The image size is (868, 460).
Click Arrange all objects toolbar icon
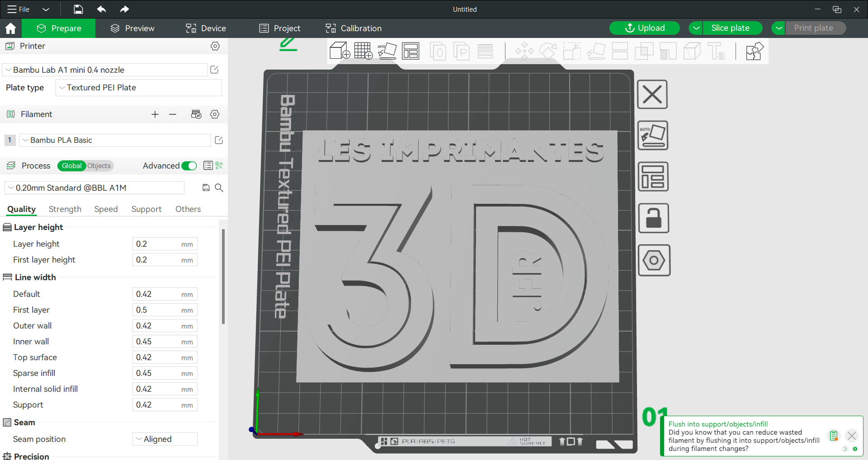click(x=410, y=51)
